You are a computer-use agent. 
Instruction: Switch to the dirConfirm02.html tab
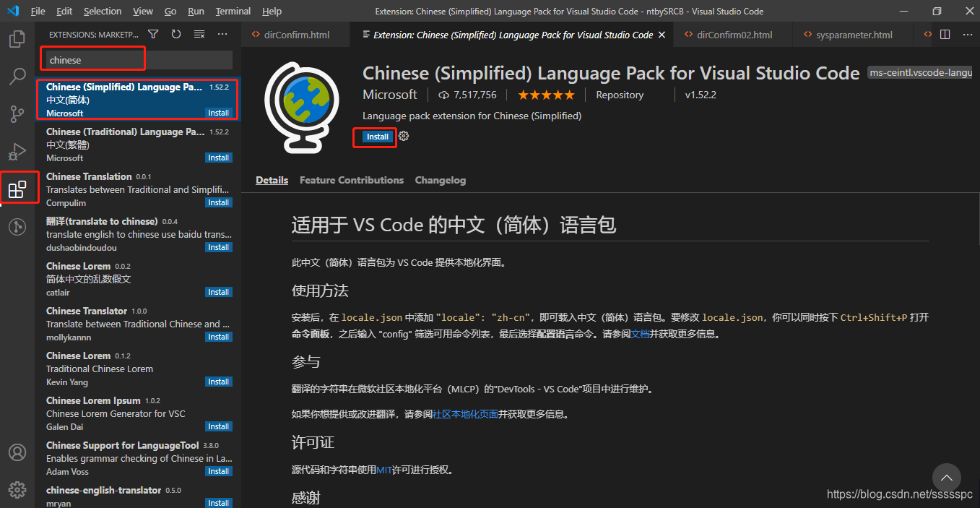(734, 35)
